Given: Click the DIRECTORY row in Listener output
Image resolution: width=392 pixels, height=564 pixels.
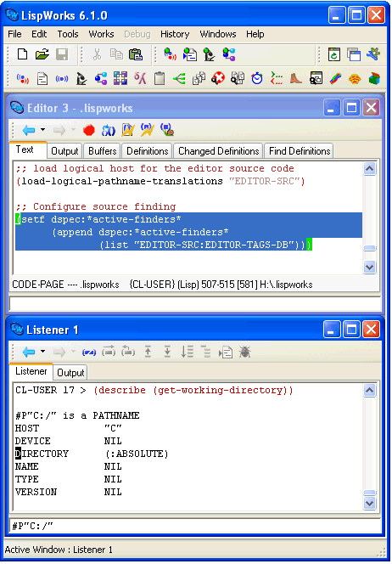Looking at the screenshot, I should pyautogui.click(x=92, y=454).
